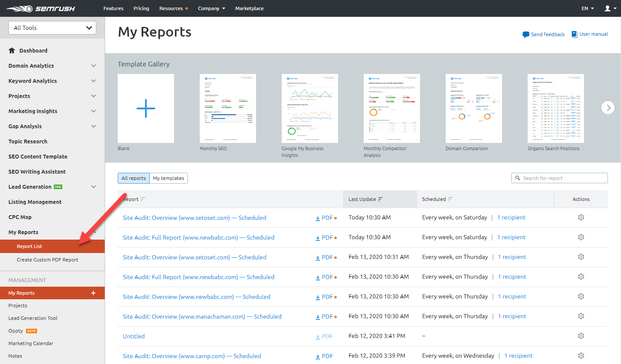Click Create Custom PDF Report
The height and width of the screenshot is (364, 621).
[48, 260]
